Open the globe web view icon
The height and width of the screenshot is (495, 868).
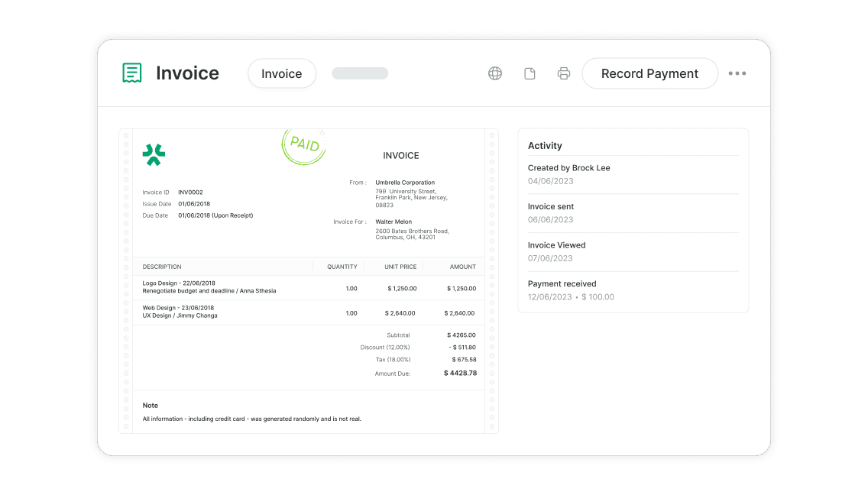pos(495,73)
